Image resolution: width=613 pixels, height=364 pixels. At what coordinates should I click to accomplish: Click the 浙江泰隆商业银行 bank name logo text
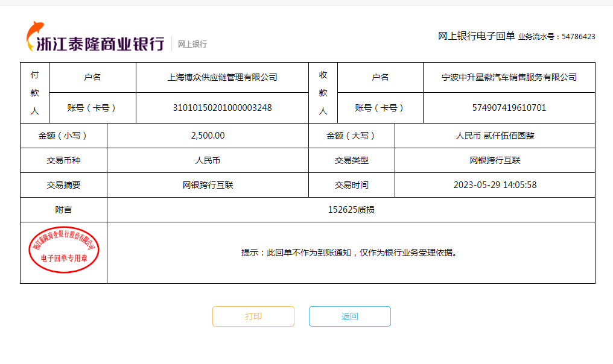[100, 44]
